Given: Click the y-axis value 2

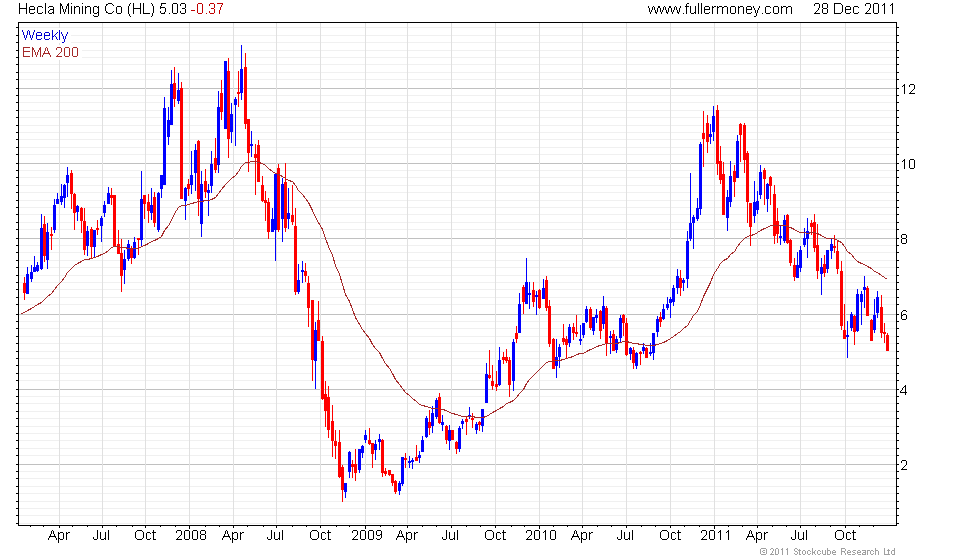Looking at the screenshot, I should point(904,465).
